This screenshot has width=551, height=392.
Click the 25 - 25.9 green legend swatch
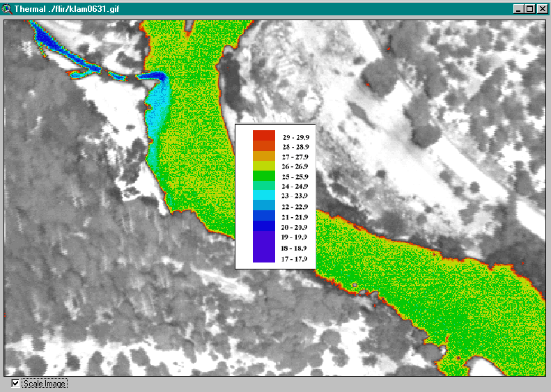pyautogui.click(x=264, y=175)
